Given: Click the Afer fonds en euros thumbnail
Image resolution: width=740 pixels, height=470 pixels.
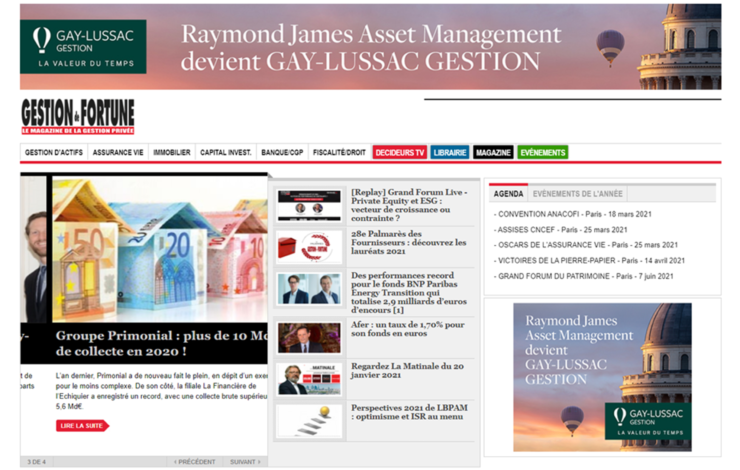Looking at the screenshot, I should tap(309, 338).
